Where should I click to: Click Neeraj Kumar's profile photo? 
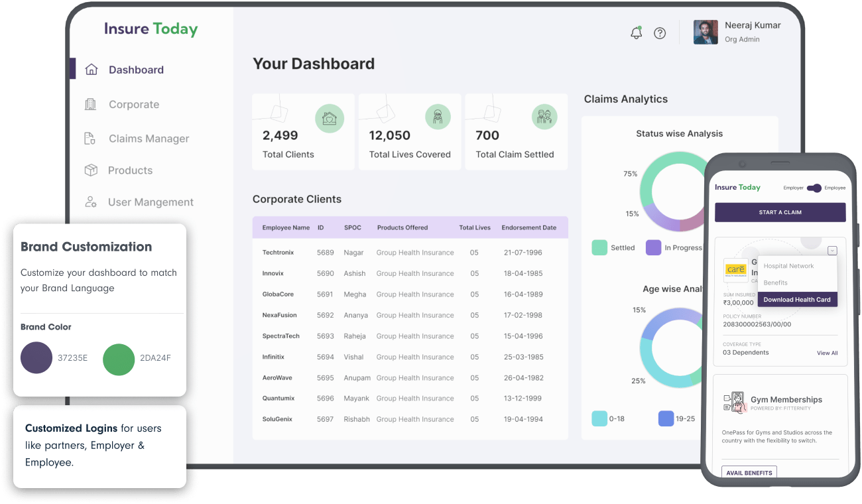706,31
